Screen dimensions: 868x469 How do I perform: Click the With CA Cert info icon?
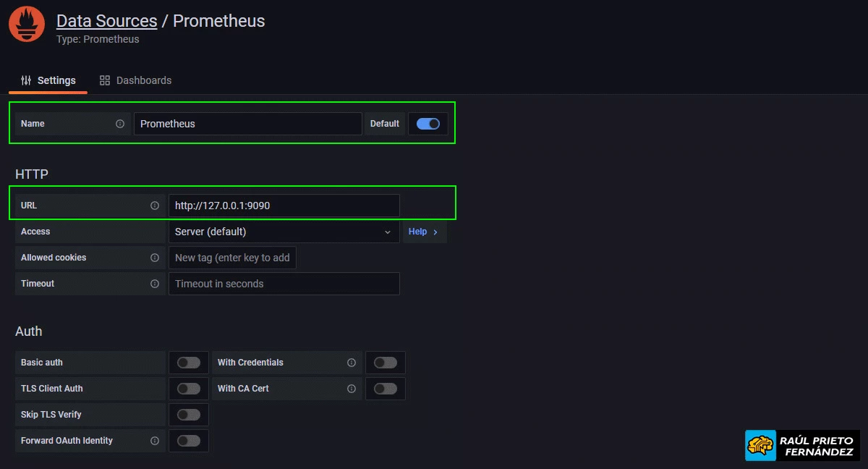[x=351, y=389]
